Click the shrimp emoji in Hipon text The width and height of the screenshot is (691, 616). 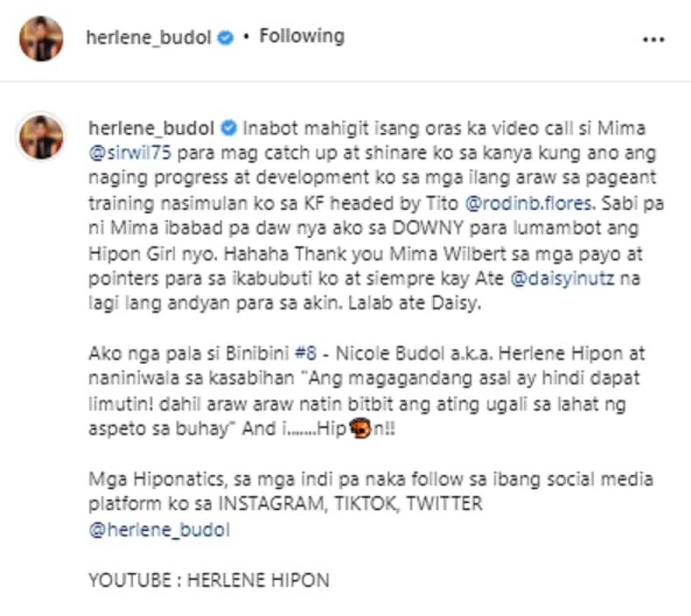(360, 428)
